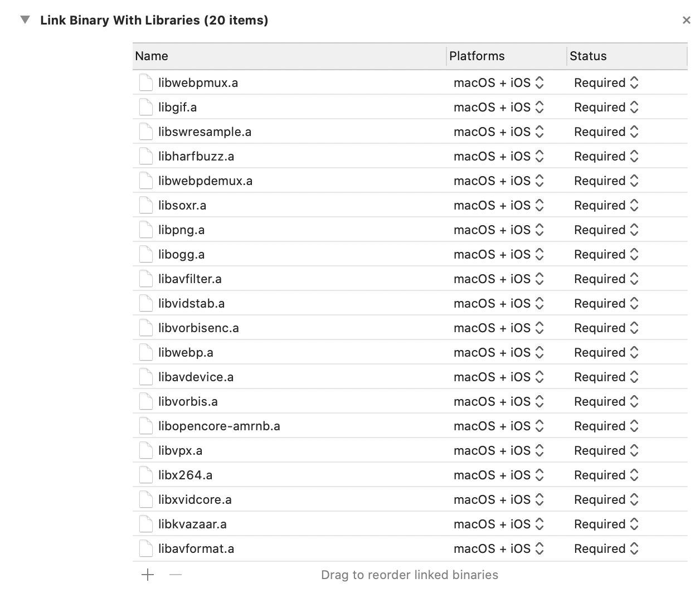Image resolution: width=700 pixels, height=593 pixels.
Task: Sort the list by the Name column header
Action: point(152,56)
